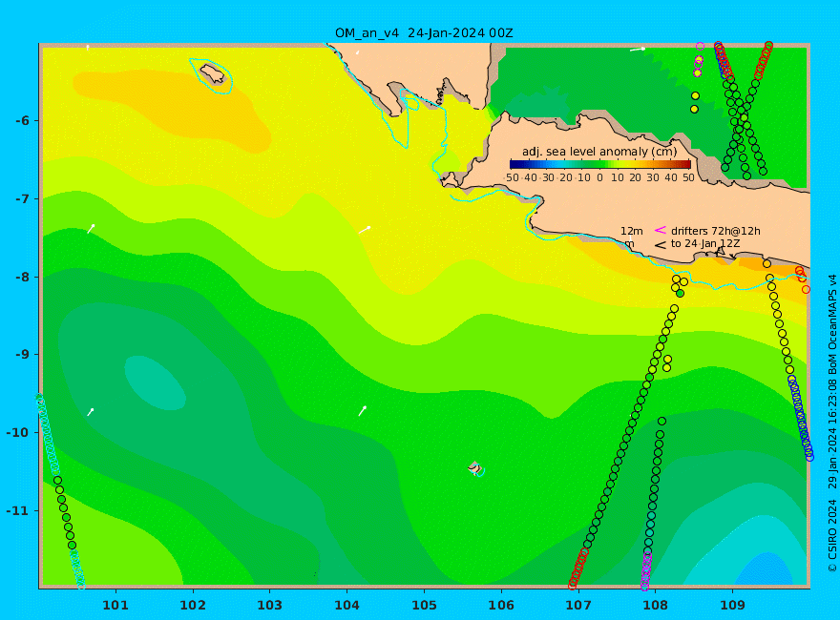Click latitude axis label -9
840x620 pixels.
(23, 355)
